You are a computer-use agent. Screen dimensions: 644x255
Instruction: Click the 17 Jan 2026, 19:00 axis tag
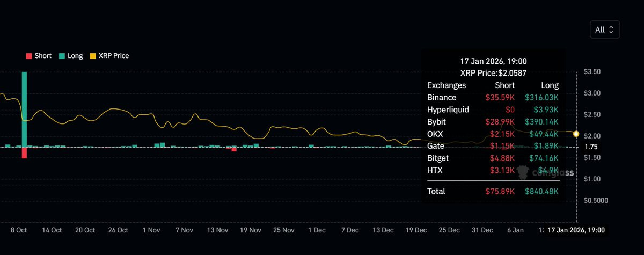576,230
